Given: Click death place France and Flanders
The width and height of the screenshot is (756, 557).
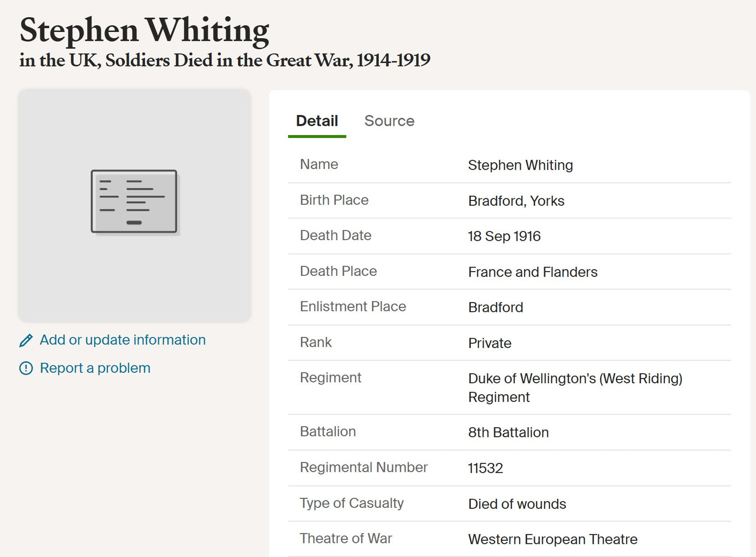Looking at the screenshot, I should pos(532,272).
